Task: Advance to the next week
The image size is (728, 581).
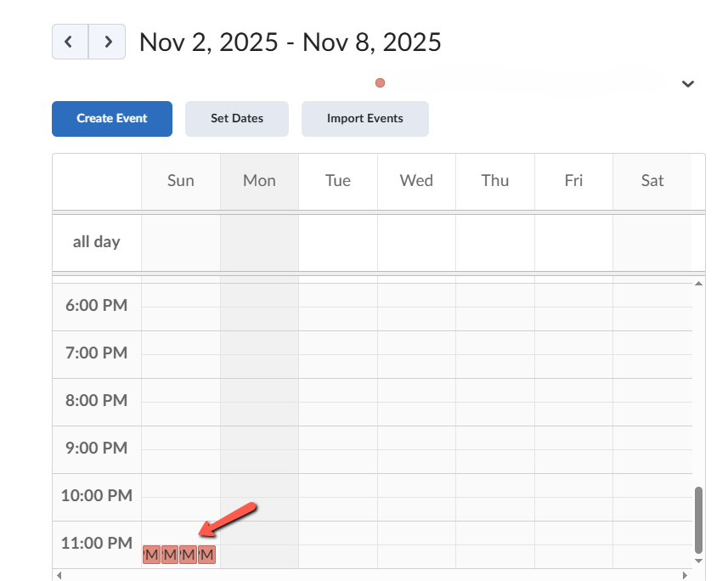Action: point(107,41)
